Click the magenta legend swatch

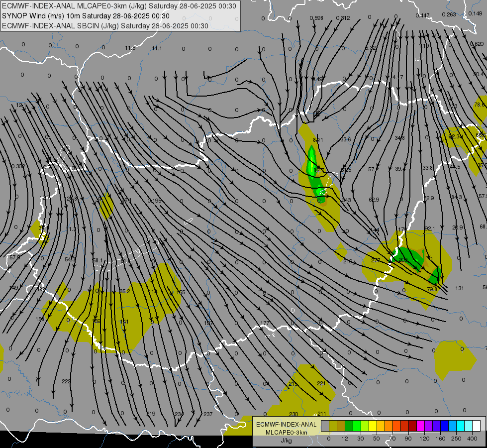pyautogui.click(x=420, y=426)
